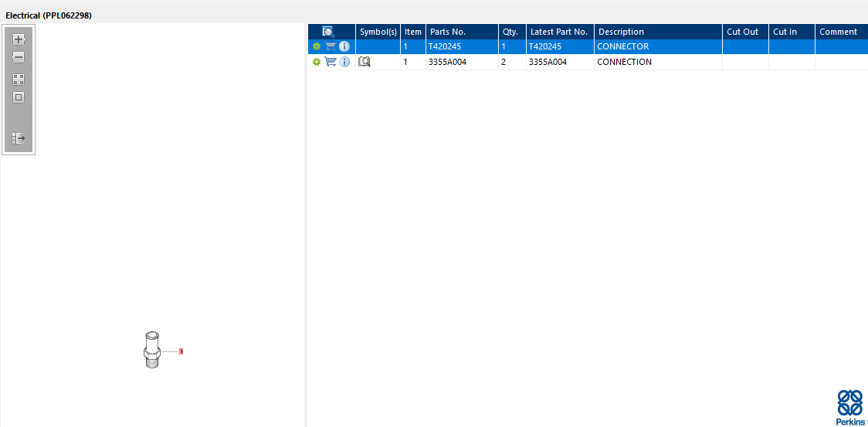Screen dimensions: 868x427
Task: Sort by Qty. column header
Action: coord(512,32)
